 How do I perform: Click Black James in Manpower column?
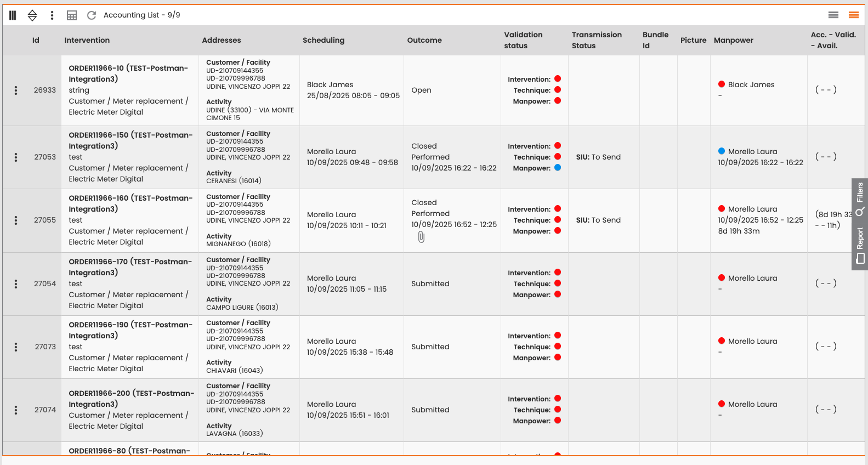point(751,84)
